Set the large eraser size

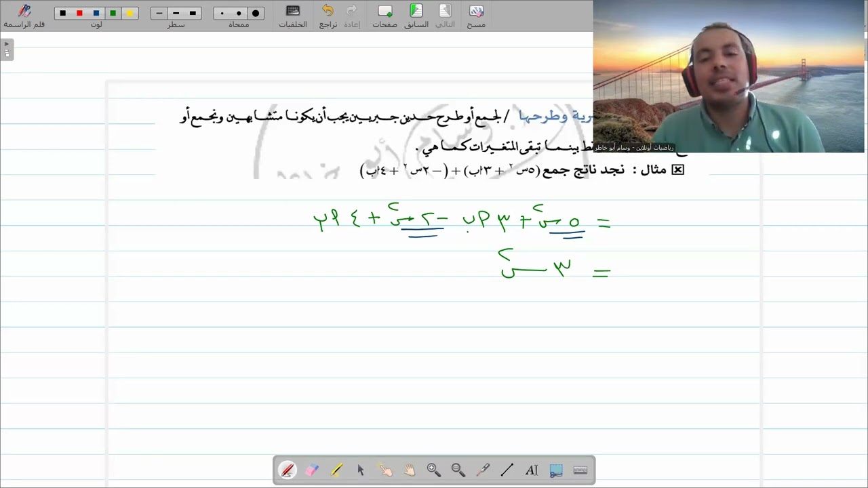pyautogui.click(x=256, y=13)
